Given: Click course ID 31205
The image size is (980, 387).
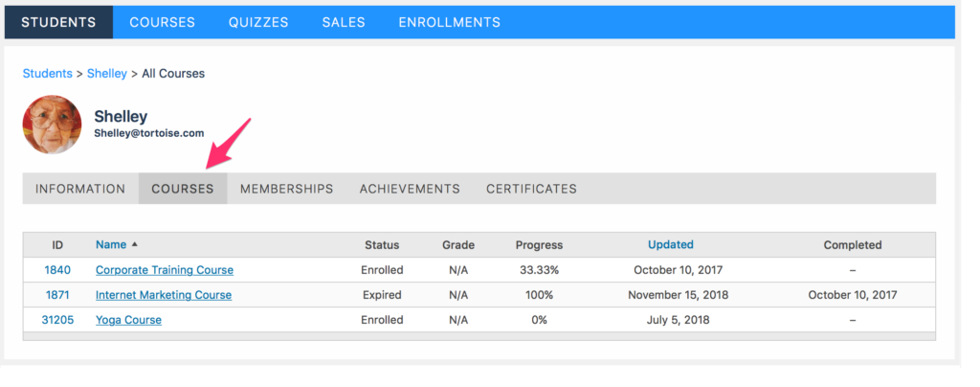Looking at the screenshot, I should (57, 320).
